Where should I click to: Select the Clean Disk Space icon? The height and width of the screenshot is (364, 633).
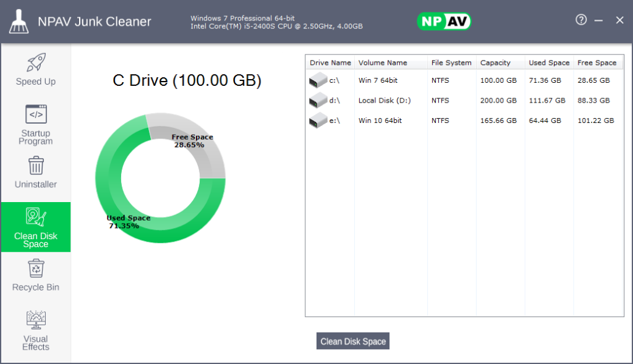[36, 217]
